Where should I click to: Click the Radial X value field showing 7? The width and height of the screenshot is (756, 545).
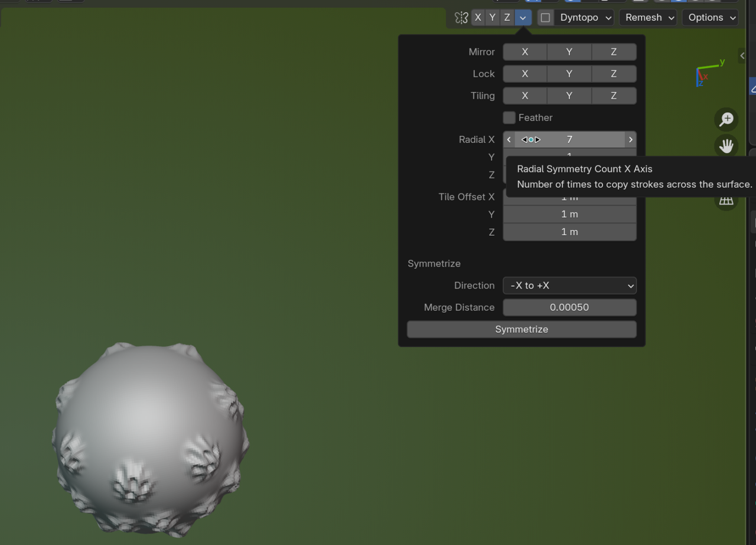point(569,140)
